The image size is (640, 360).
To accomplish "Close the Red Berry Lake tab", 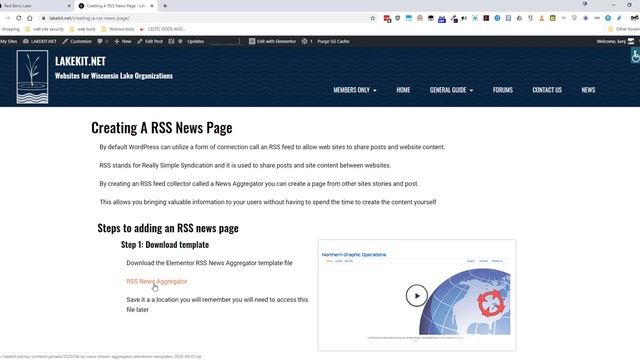I will (69, 6).
